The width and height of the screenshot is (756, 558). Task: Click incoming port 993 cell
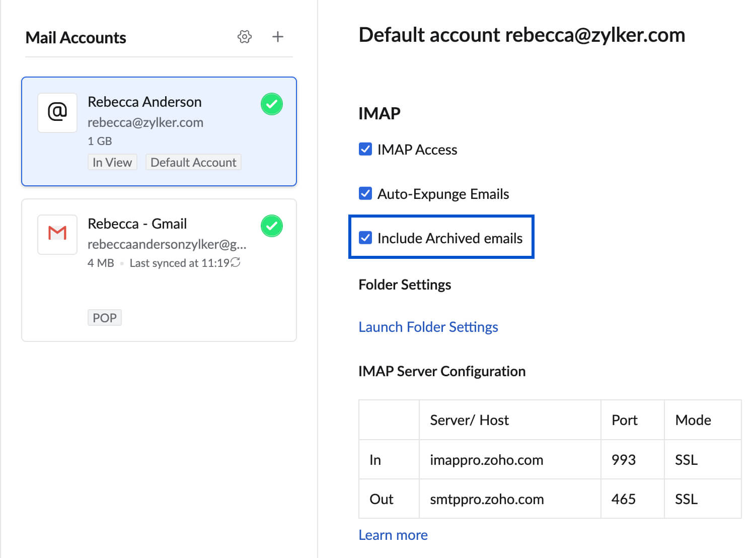click(x=623, y=460)
